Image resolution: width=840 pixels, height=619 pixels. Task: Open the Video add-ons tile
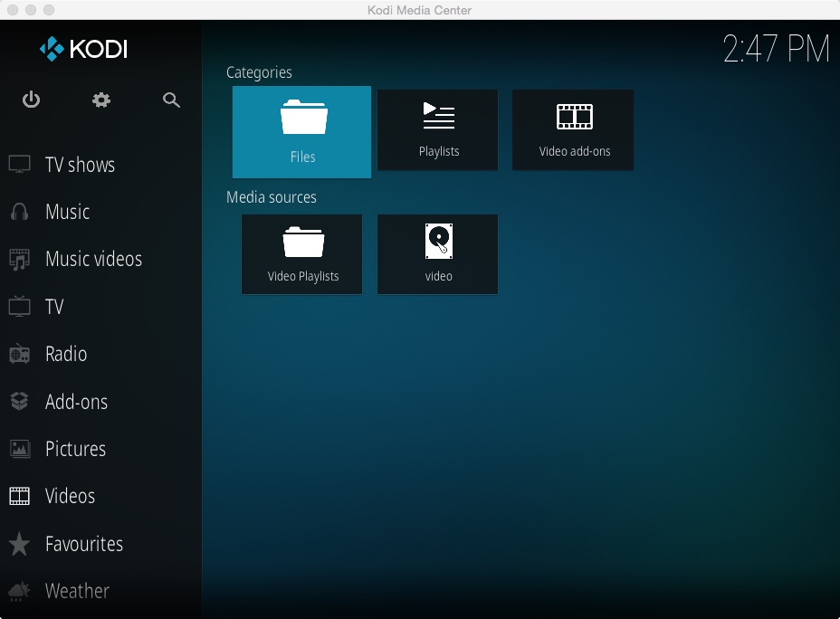pyautogui.click(x=574, y=129)
